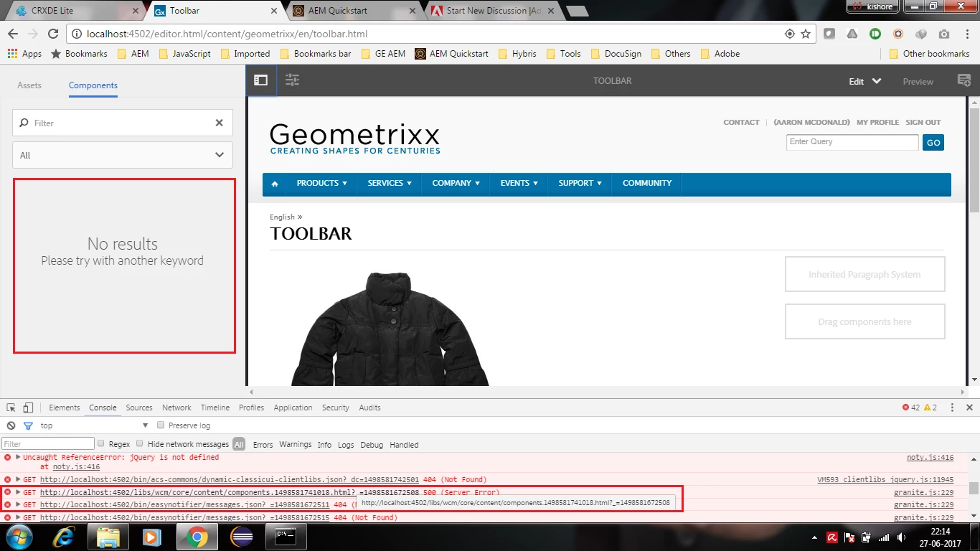
Task: Click the Enter Query search field
Action: [x=852, y=142]
